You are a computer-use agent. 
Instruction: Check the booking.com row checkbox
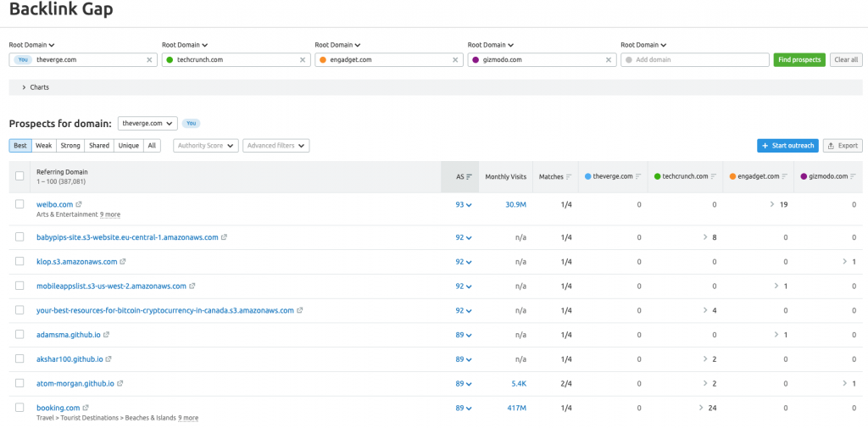tap(20, 408)
